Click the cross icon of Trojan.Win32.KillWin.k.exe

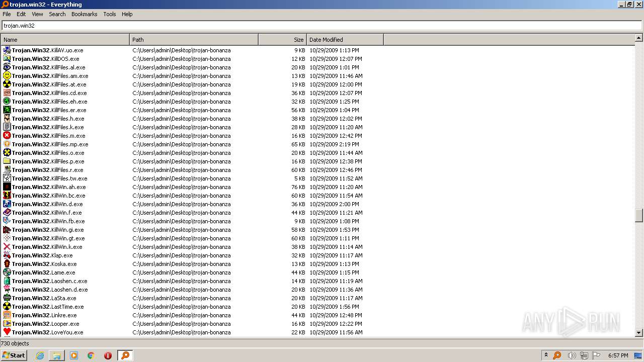point(7,247)
